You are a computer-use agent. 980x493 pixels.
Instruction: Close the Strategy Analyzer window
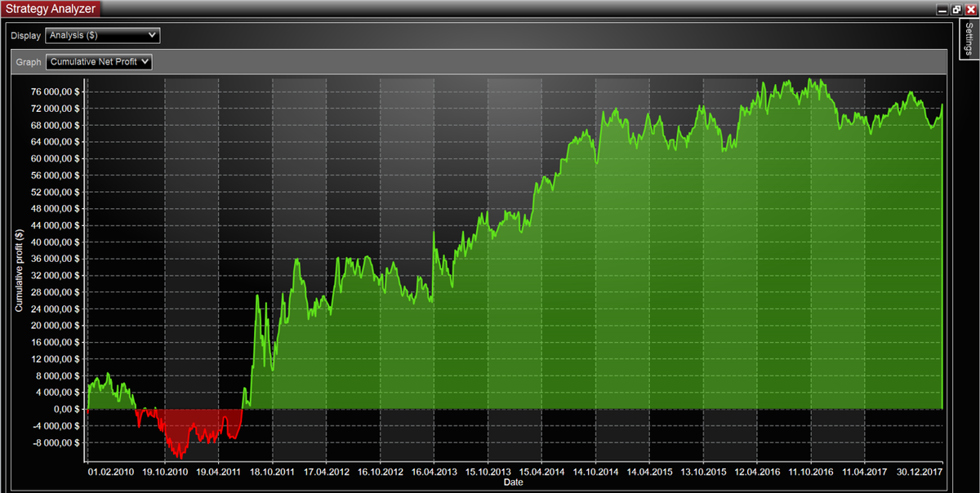coord(970,9)
